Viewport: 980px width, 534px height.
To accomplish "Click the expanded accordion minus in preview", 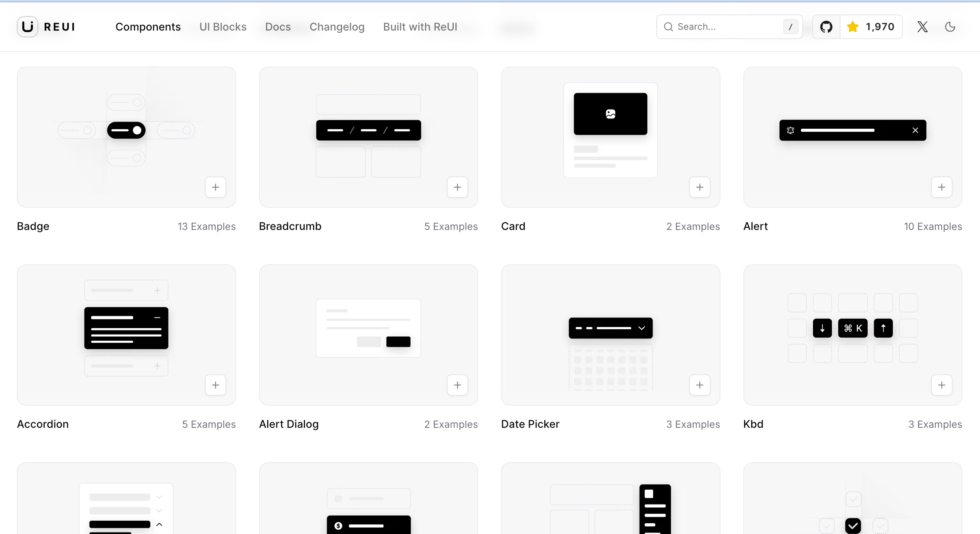I will click(157, 317).
